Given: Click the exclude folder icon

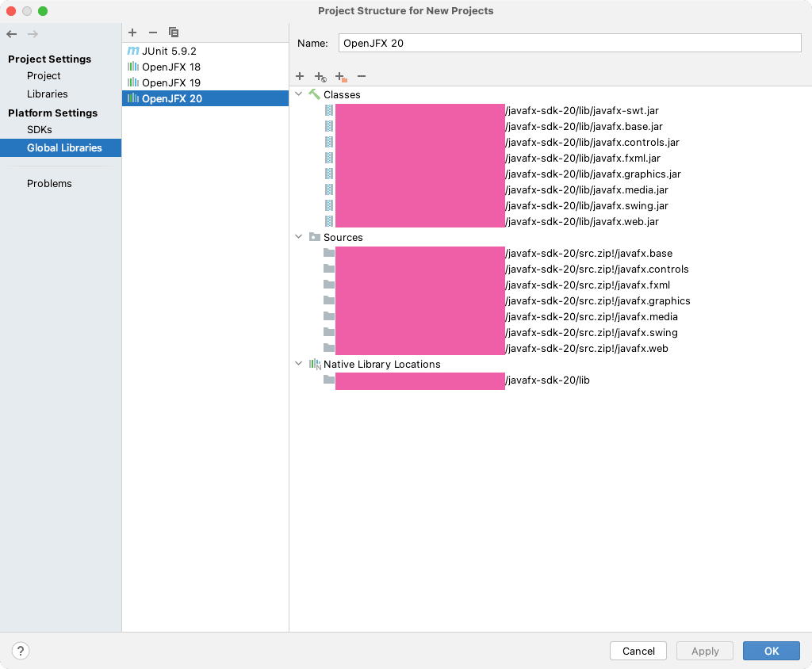Looking at the screenshot, I should click(x=341, y=77).
